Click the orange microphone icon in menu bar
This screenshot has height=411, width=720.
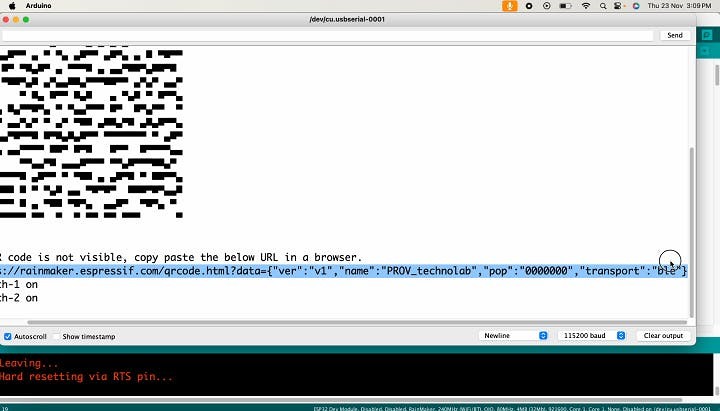(x=509, y=6)
